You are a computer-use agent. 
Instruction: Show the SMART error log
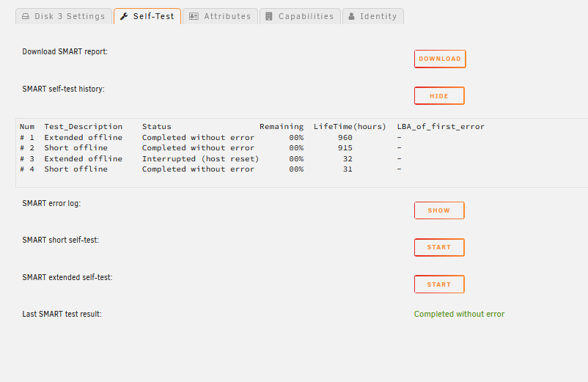[439, 210]
